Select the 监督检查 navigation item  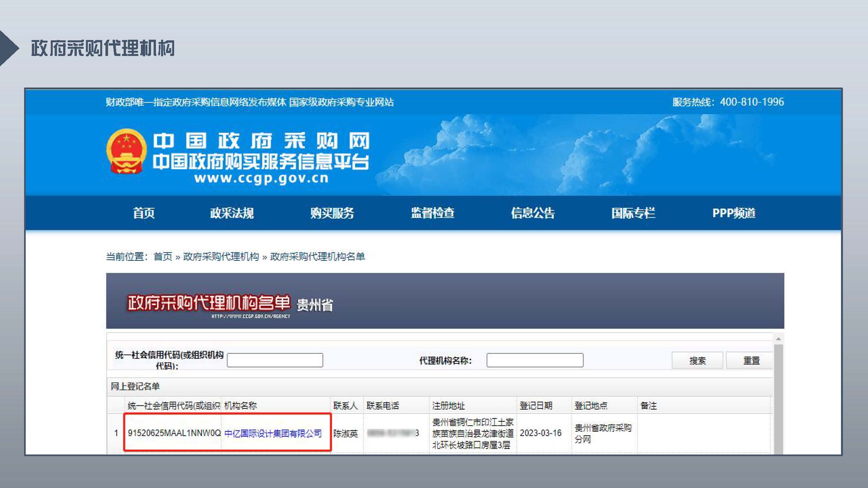coord(433,213)
